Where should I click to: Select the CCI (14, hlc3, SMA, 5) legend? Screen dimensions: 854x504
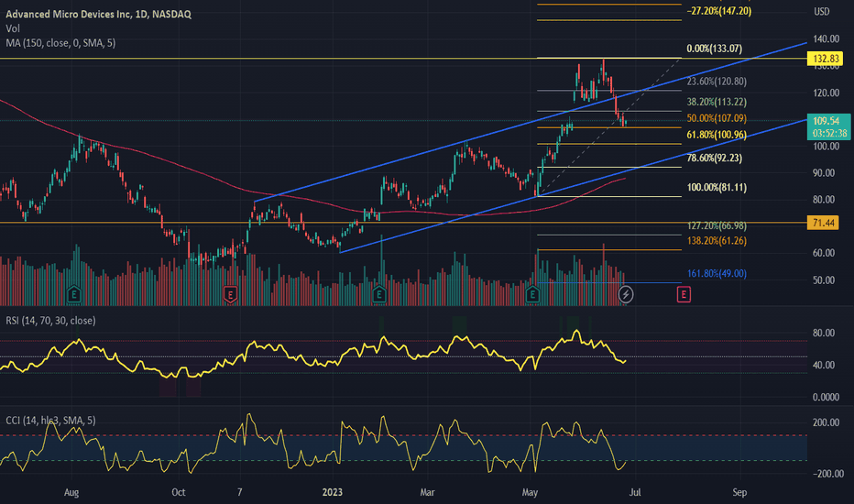tap(50, 420)
